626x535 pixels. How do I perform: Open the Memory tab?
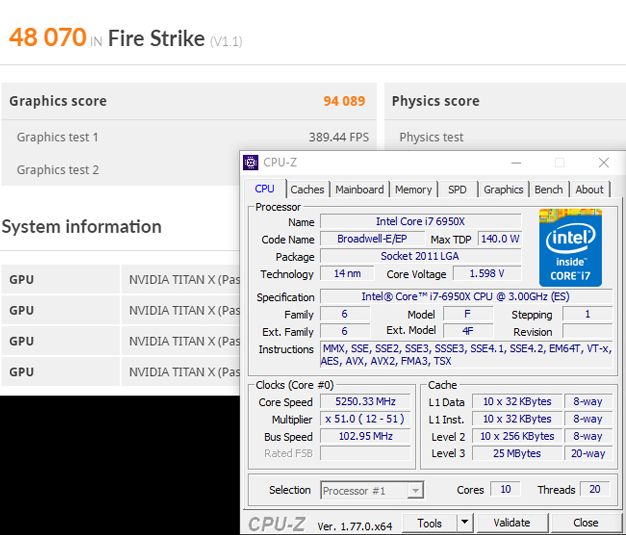pyautogui.click(x=413, y=189)
